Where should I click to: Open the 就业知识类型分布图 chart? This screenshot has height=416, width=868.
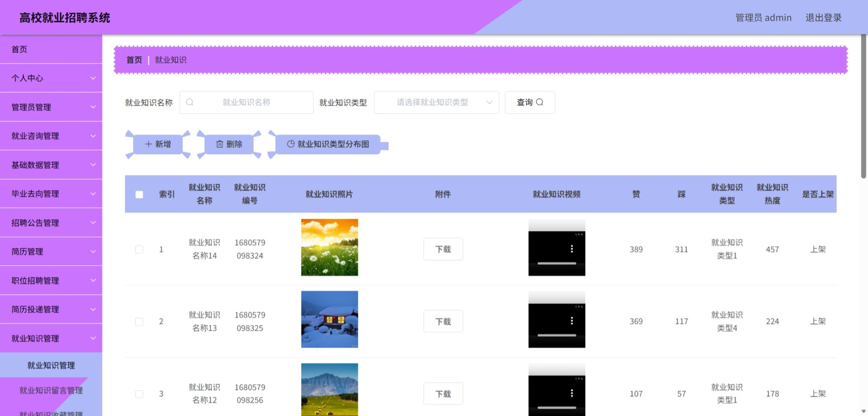[x=328, y=144]
